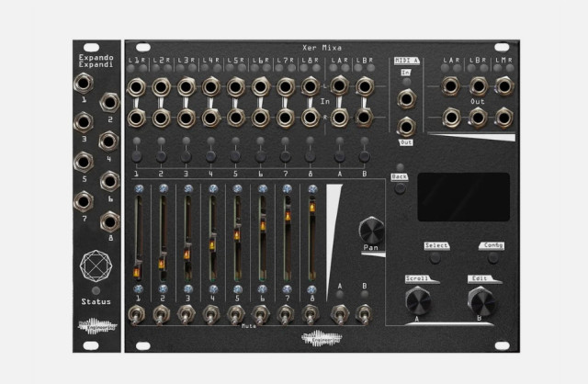Click the Pan knob

pos(371,230)
